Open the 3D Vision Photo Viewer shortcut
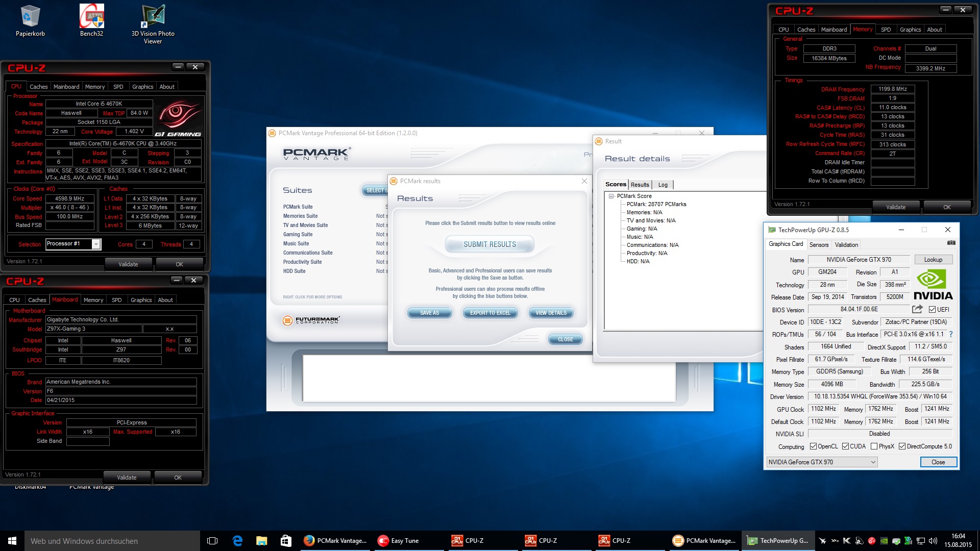Screen dimensions: 980x551 pos(153,24)
